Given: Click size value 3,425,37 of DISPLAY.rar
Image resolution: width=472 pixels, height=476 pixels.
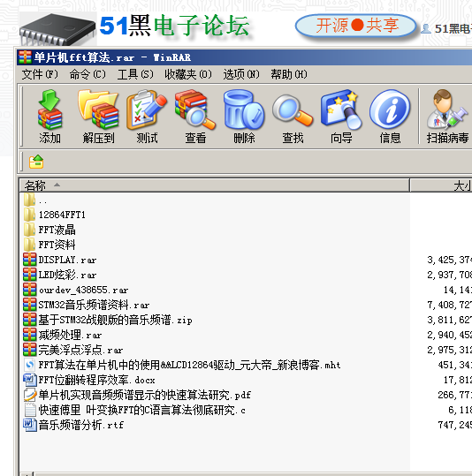Looking at the screenshot, I should click(450, 260).
